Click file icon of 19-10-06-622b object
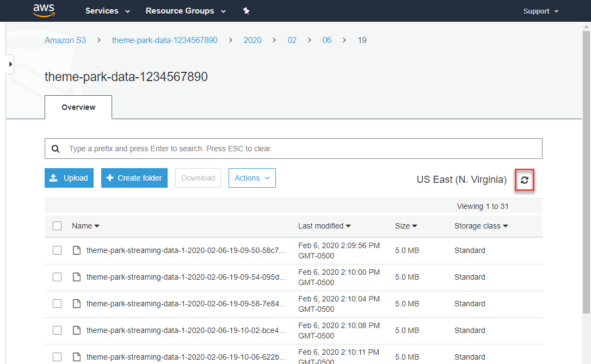Image resolution: width=591 pixels, height=364 pixels. pos(77,357)
